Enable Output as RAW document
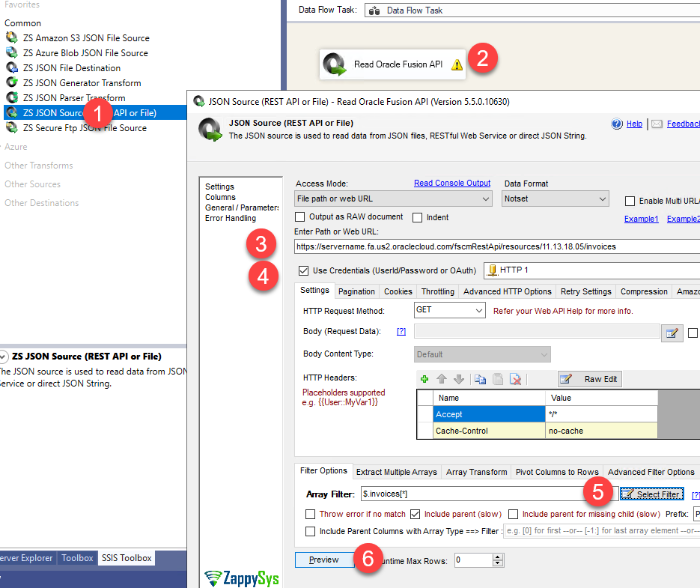 click(x=300, y=217)
